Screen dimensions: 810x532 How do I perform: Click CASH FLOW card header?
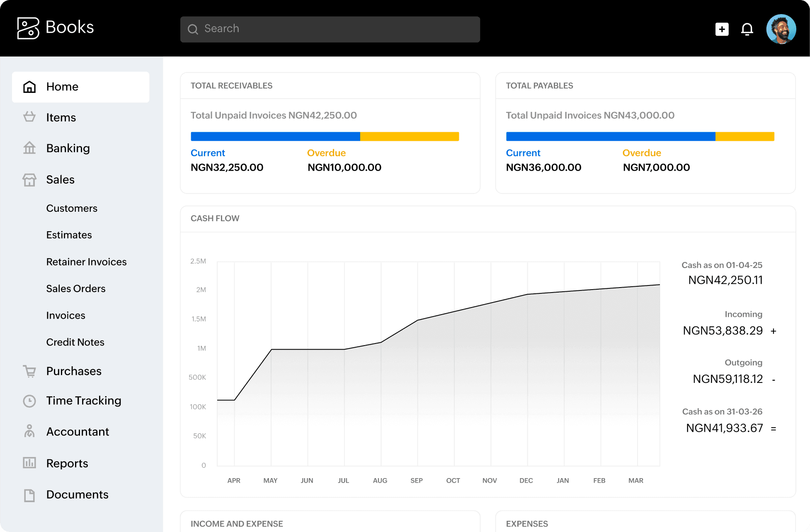click(215, 218)
